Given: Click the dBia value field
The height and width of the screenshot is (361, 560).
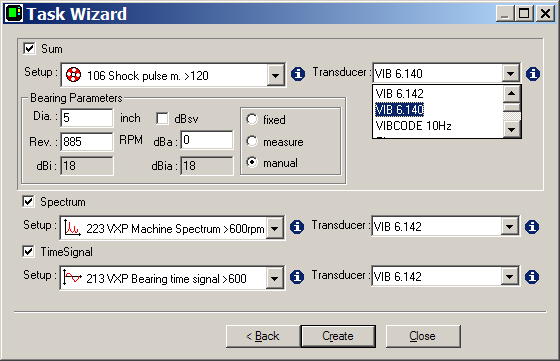Looking at the screenshot, I should 207,166.
